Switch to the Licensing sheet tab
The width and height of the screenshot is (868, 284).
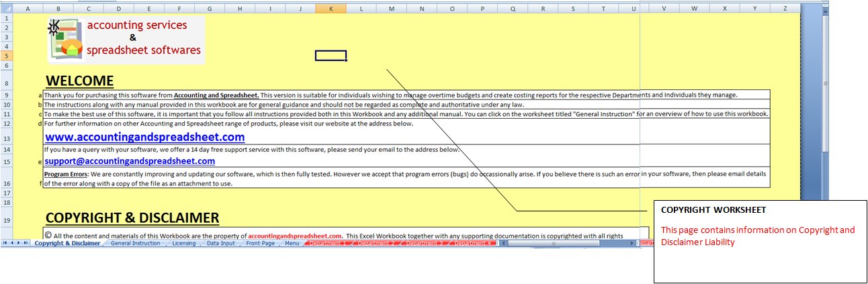183,243
